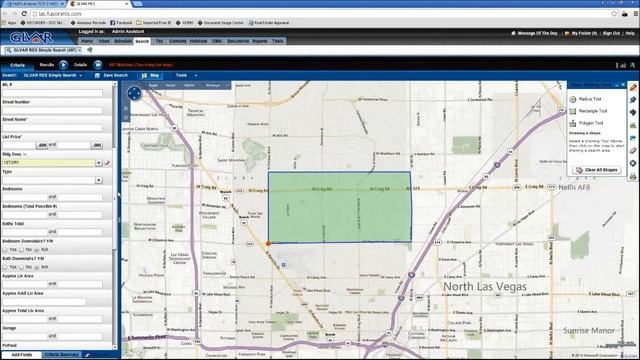Select No for Bedroom Downstairs
This screenshot has width=640, height=360.
[21, 249]
